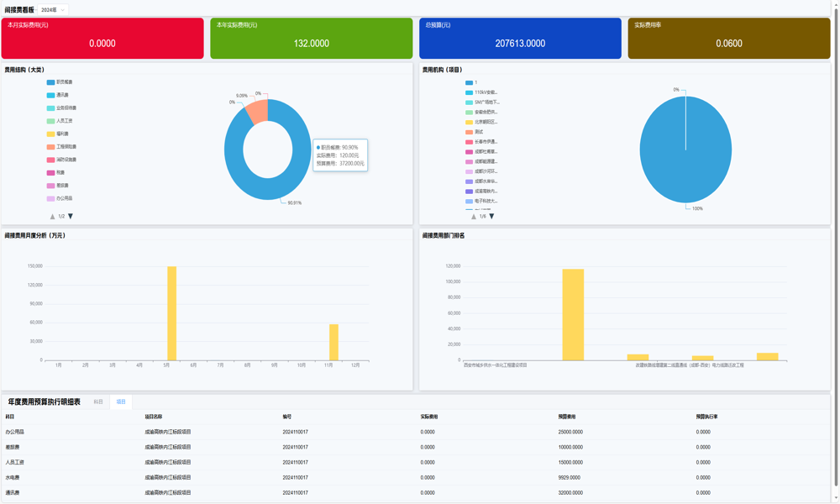Toggle 福利费 legend color marker
Screen dimensions: 840x504
pyautogui.click(x=50, y=134)
